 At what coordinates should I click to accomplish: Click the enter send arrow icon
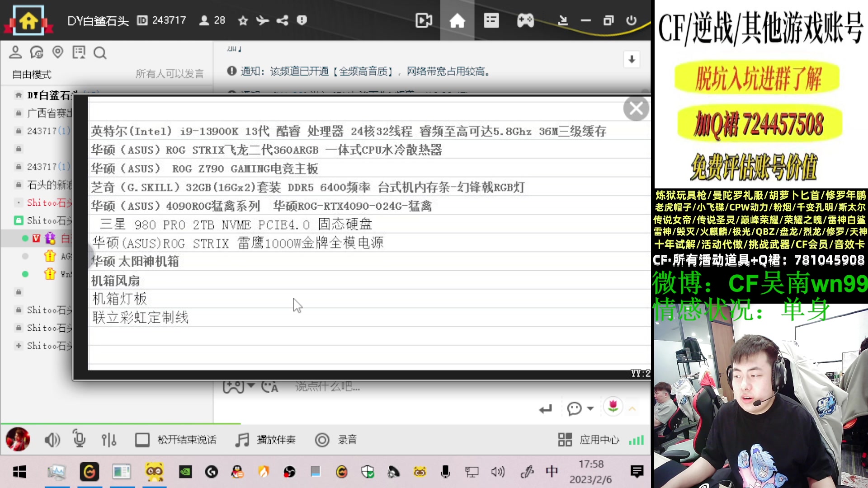click(x=546, y=409)
